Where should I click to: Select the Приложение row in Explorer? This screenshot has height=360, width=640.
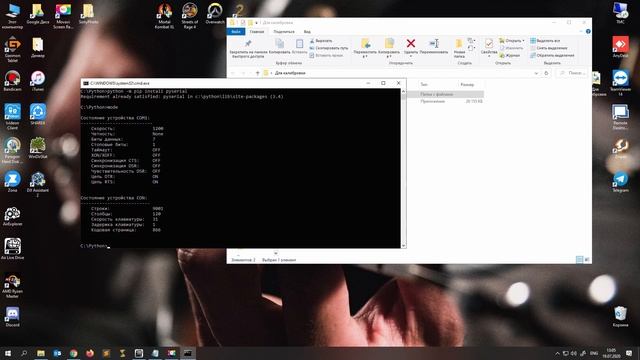coord(445,101)
